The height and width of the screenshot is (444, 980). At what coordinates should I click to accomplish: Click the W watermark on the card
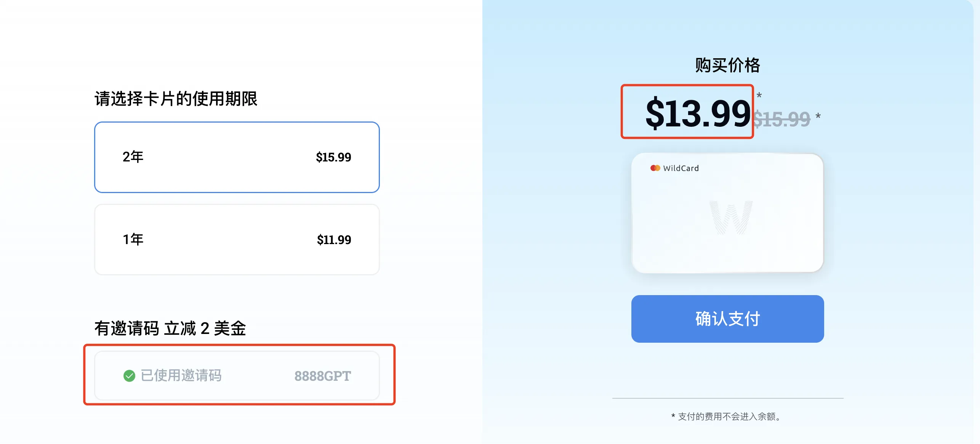point(731,218)
